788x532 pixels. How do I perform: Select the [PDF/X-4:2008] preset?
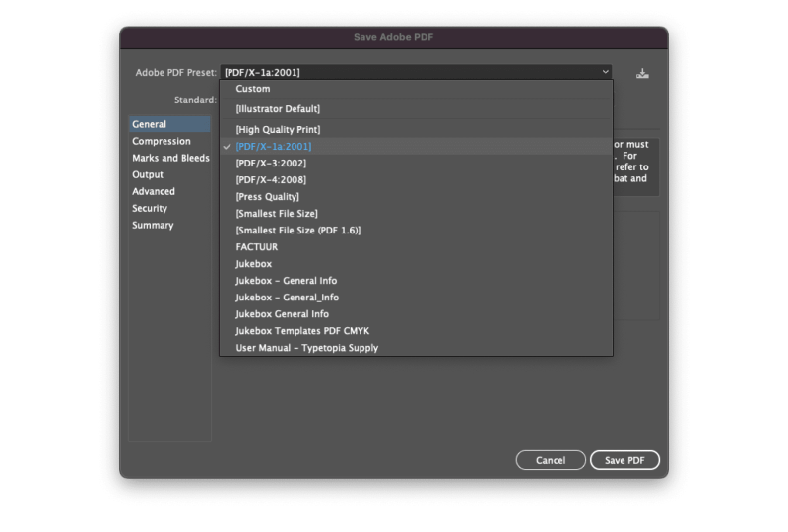click(x=416, y=180)
